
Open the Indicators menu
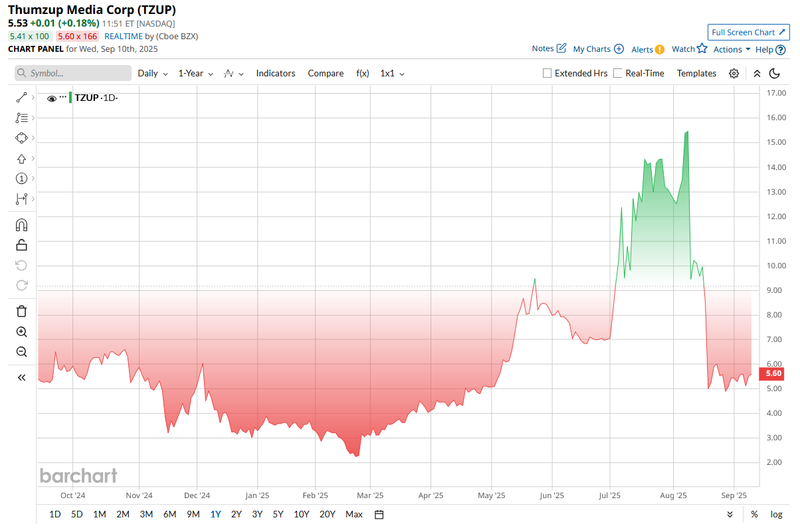click(276, 74)
